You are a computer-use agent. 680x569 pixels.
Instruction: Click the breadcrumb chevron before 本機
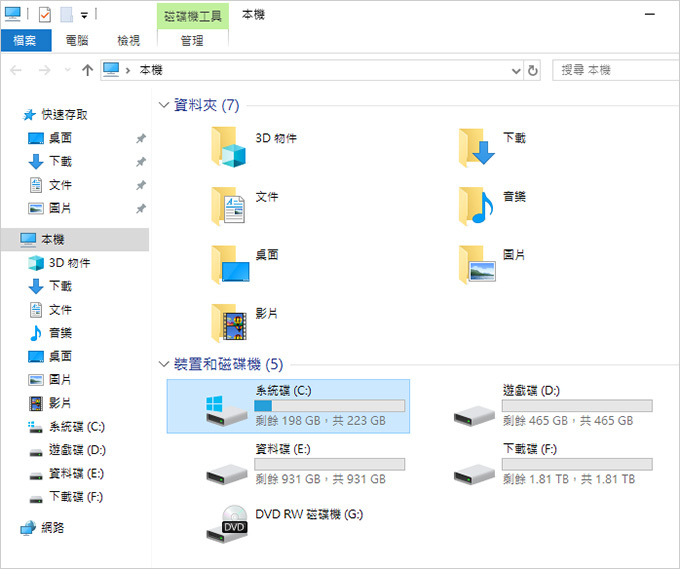tap(128, 70)
